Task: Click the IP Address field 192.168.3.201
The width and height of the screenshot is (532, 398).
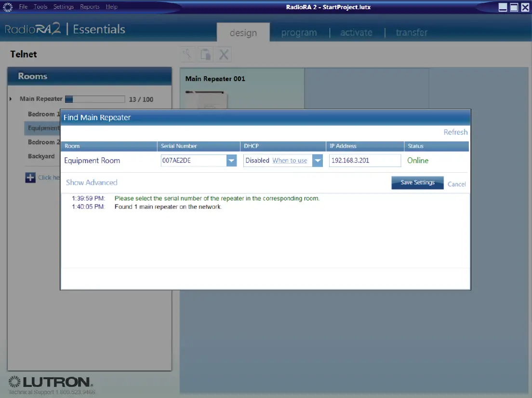Action: [x=365, y=161]
